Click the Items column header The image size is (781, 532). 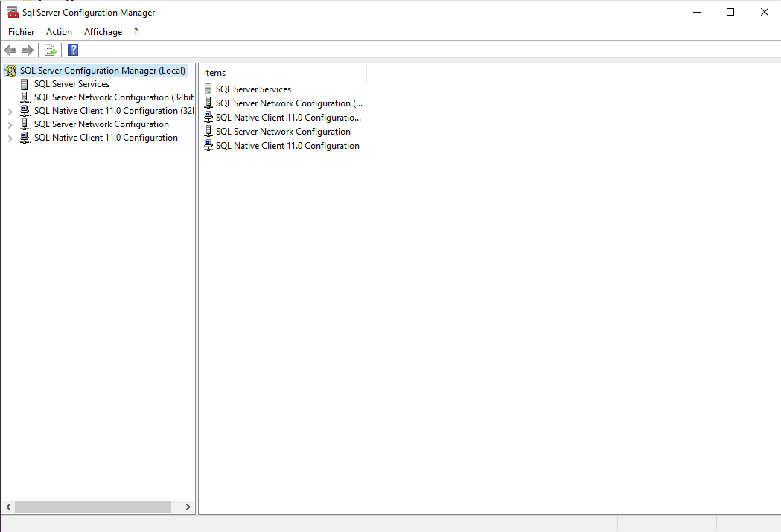point(283,73)
